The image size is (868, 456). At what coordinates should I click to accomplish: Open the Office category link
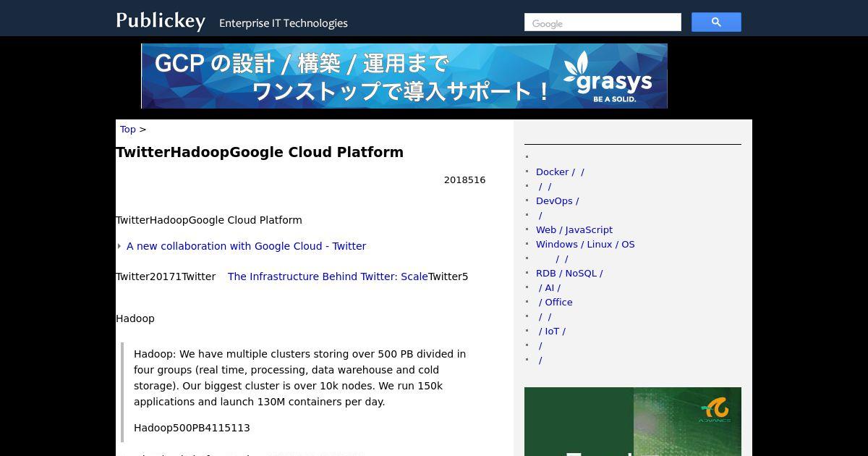tap(556, 303)
